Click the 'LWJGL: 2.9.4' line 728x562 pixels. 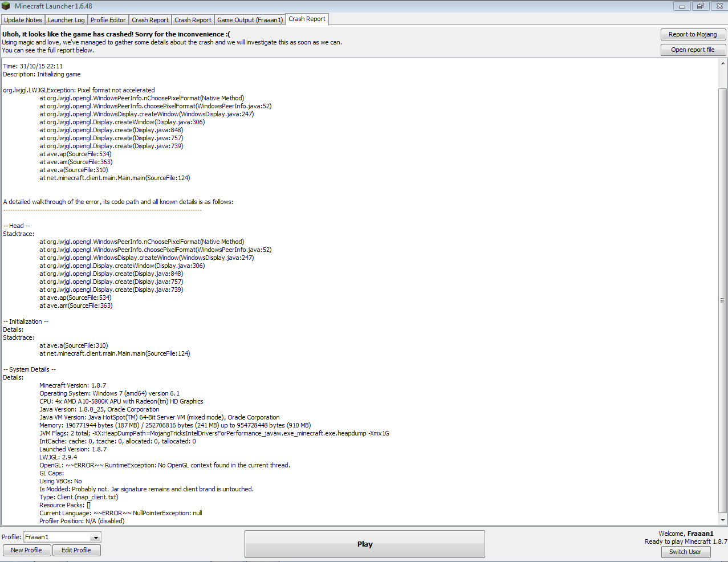point(58,457)
